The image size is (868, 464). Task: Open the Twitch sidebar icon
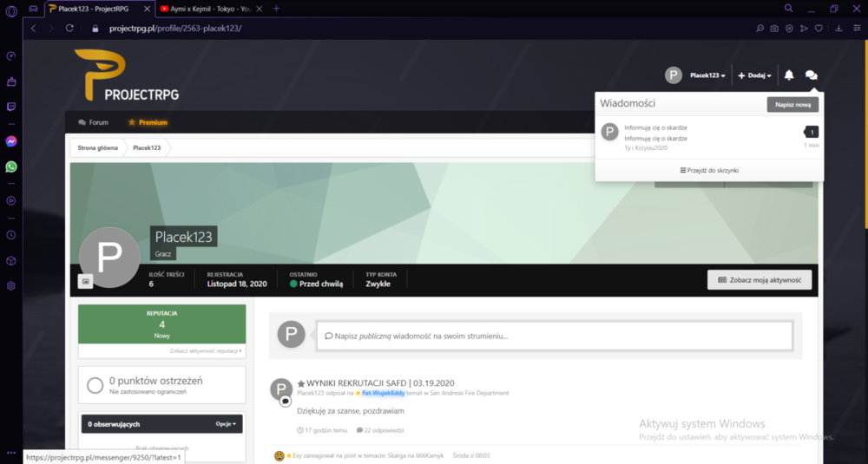[x=11, y=107]
